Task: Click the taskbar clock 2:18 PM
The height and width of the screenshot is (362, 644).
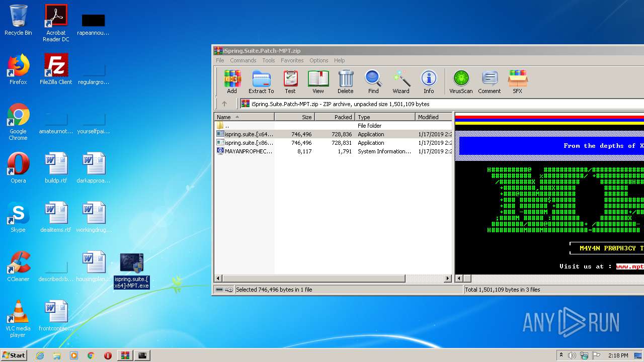Action: [618, 355]
